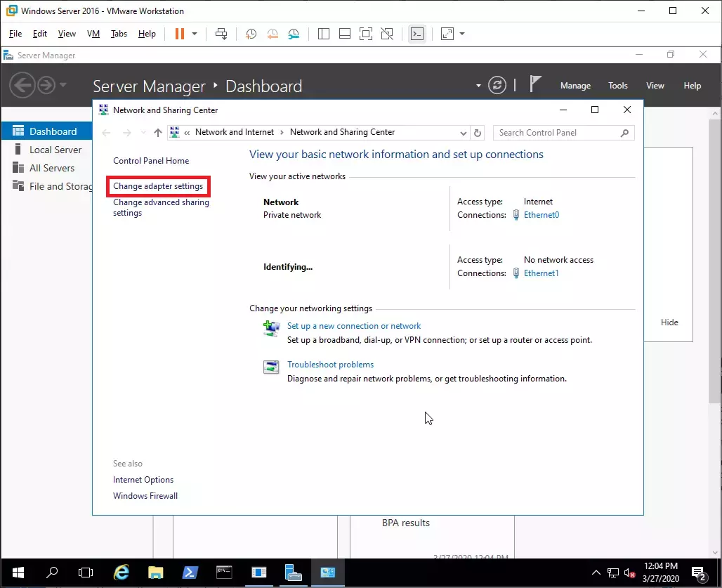This screenshot has width=722, height=588.
Task: Switch VMware to Unity mode
Action: [387, 34]
